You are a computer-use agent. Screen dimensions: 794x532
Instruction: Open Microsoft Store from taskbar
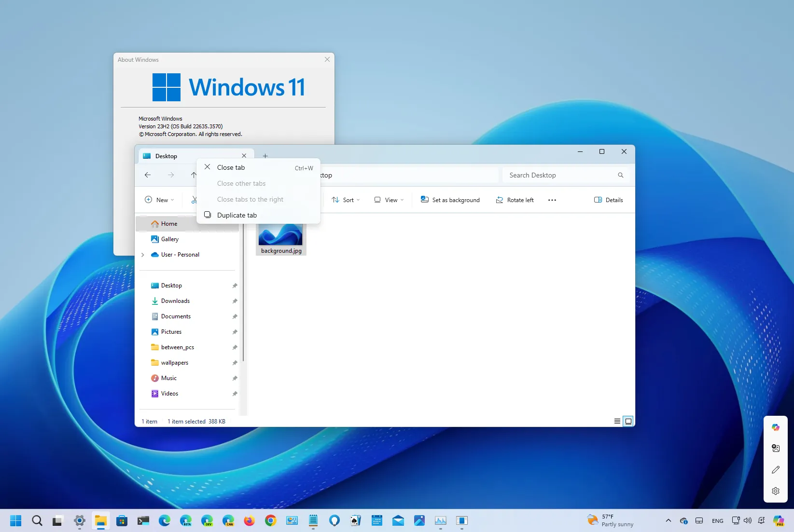pyautogui.click(x=122, y=520)
